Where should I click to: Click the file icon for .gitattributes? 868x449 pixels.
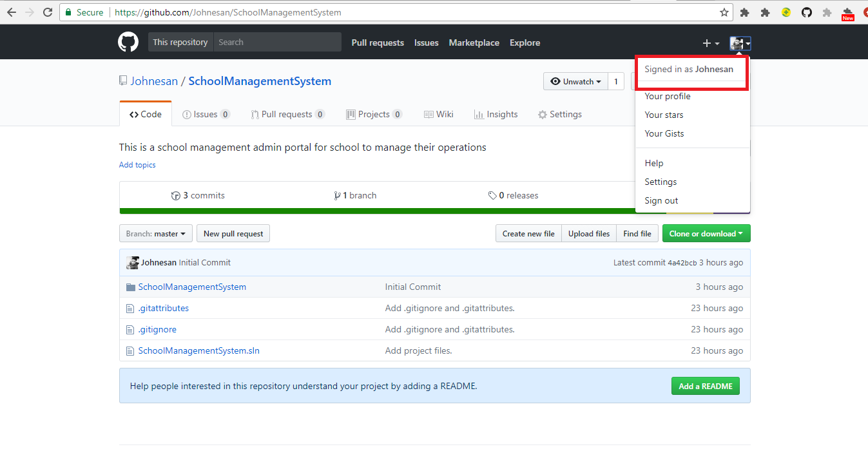click(x=130, y=309)
